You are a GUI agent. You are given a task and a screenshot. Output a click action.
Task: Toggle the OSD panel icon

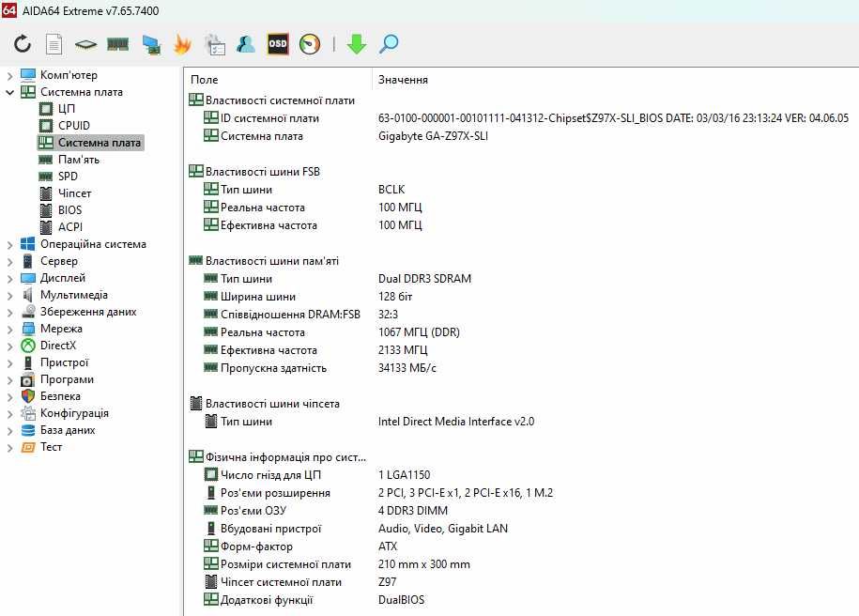click(278, 44)
